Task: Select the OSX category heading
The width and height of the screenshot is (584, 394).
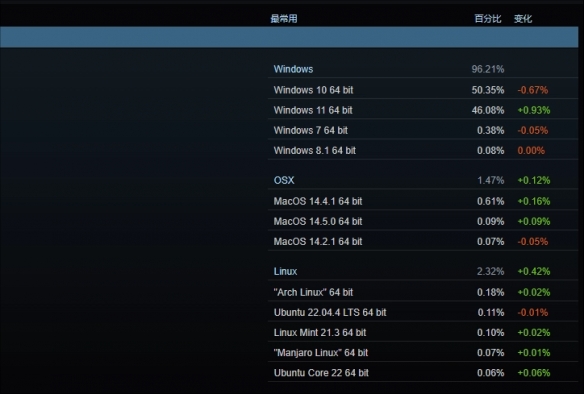Action: [284, 180]
